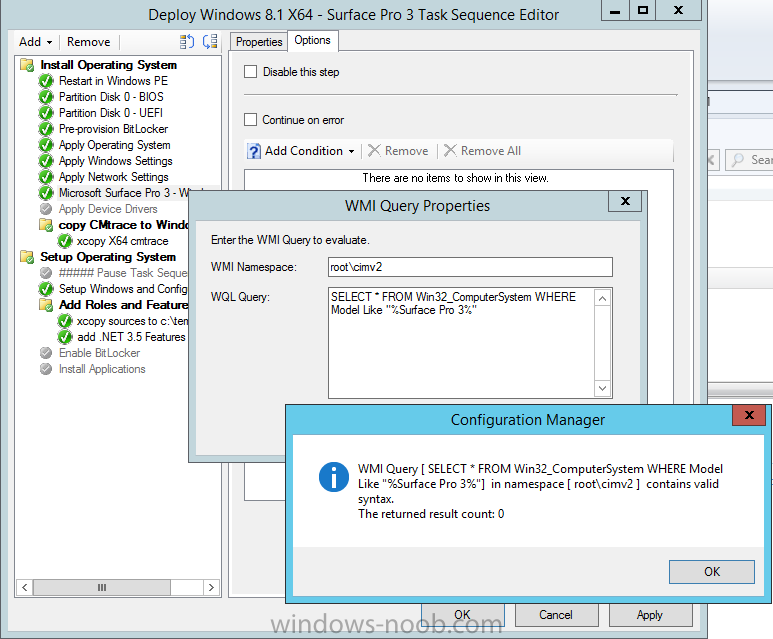Click WQL Query scrollbar up arrow
Viewport: 773px width, 639px height.
602,298
